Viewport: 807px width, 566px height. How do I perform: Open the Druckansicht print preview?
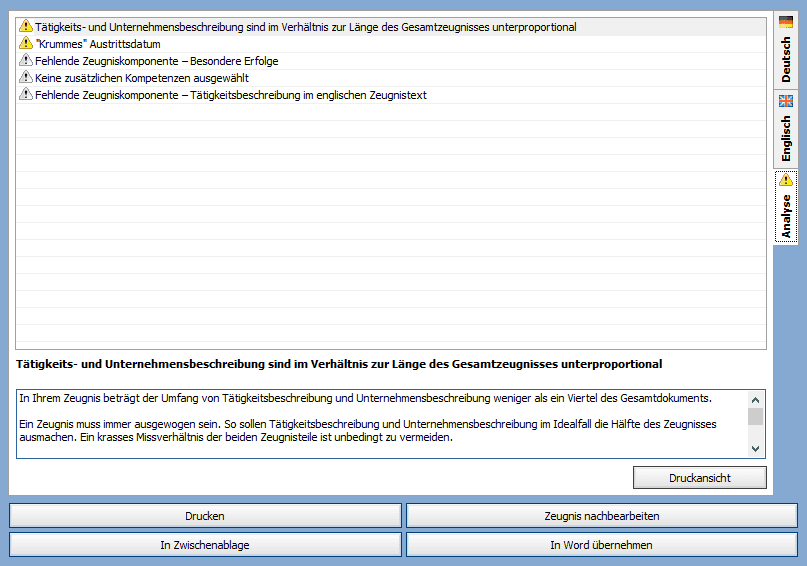pyautogui.click(x=699, y=477)
